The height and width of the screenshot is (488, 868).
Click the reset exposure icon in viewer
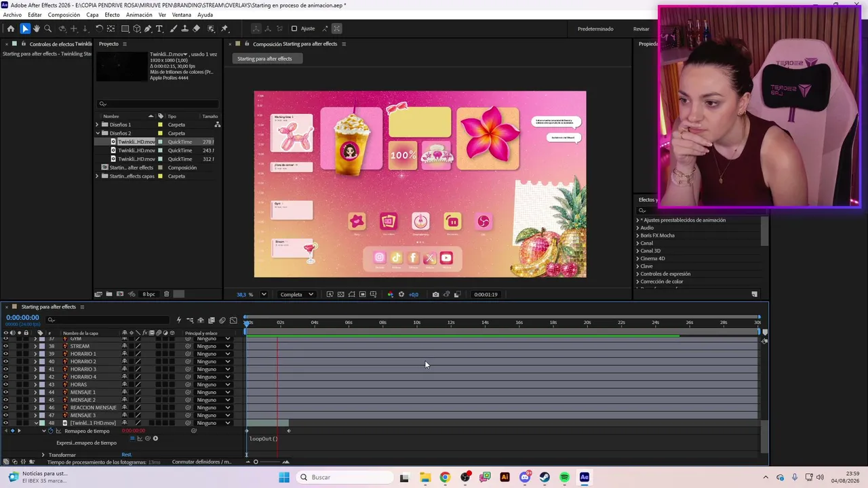(x=401, y=294)
